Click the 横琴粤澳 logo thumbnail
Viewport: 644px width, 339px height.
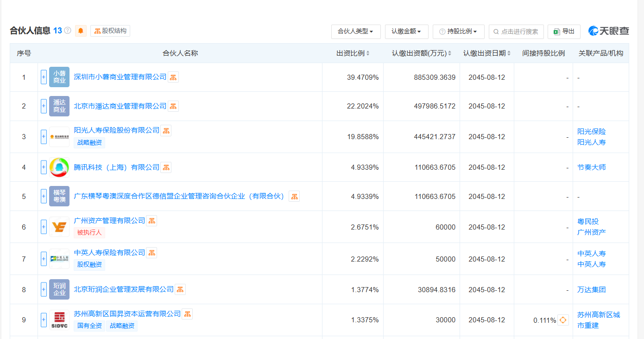click(x=59, y=197)
